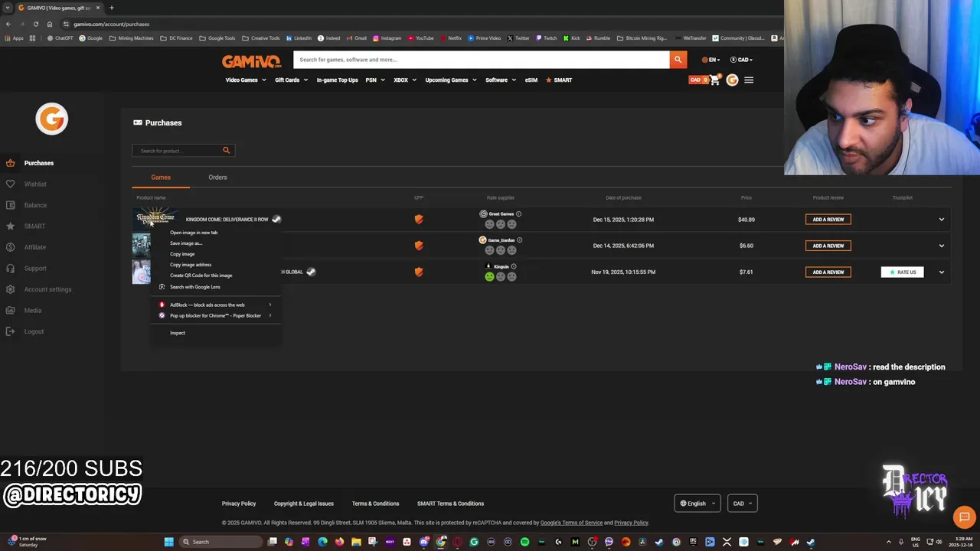Open Upcoming Games dropdown menu

click(451, 80)
